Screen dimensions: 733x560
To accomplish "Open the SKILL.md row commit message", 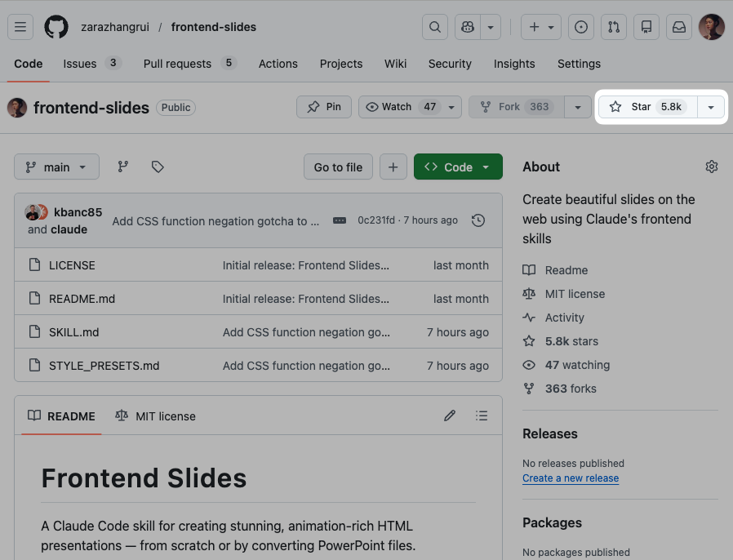I will [306, 332].
